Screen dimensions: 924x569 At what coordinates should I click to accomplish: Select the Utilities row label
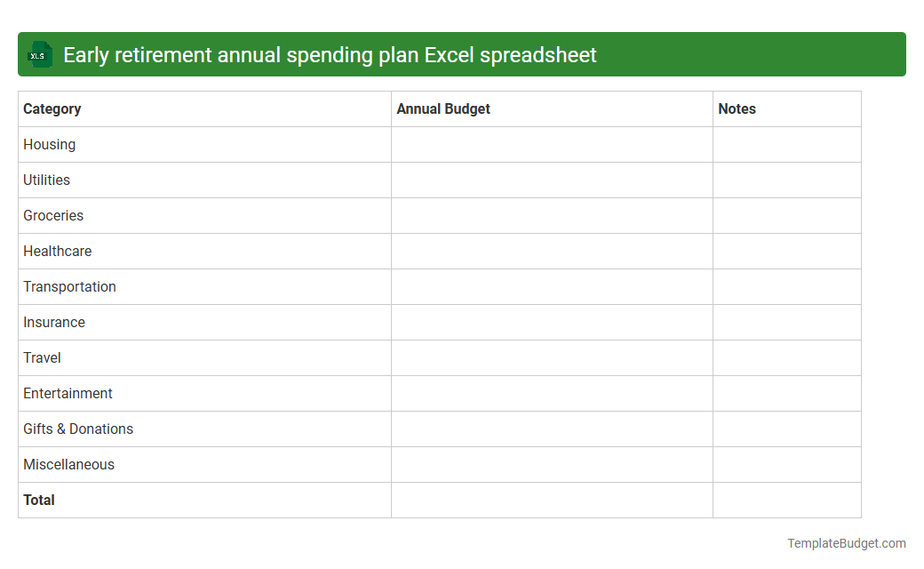click(x=46, y=180)
